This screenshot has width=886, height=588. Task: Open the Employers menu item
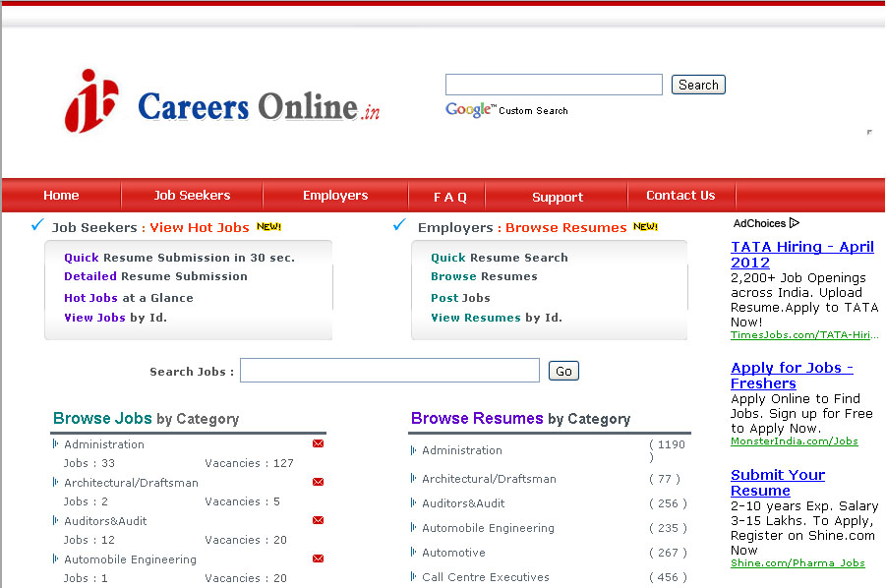pyautogui.click(x=335, y=196)
